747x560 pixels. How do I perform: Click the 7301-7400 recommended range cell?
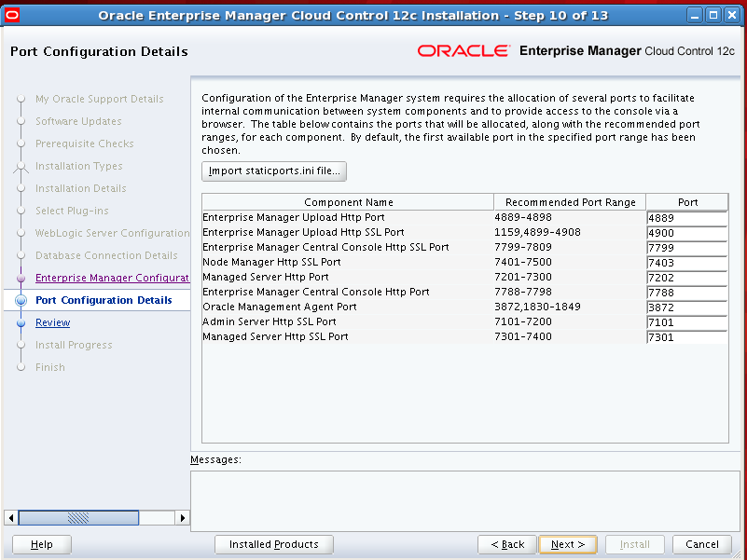pos(523,336)
